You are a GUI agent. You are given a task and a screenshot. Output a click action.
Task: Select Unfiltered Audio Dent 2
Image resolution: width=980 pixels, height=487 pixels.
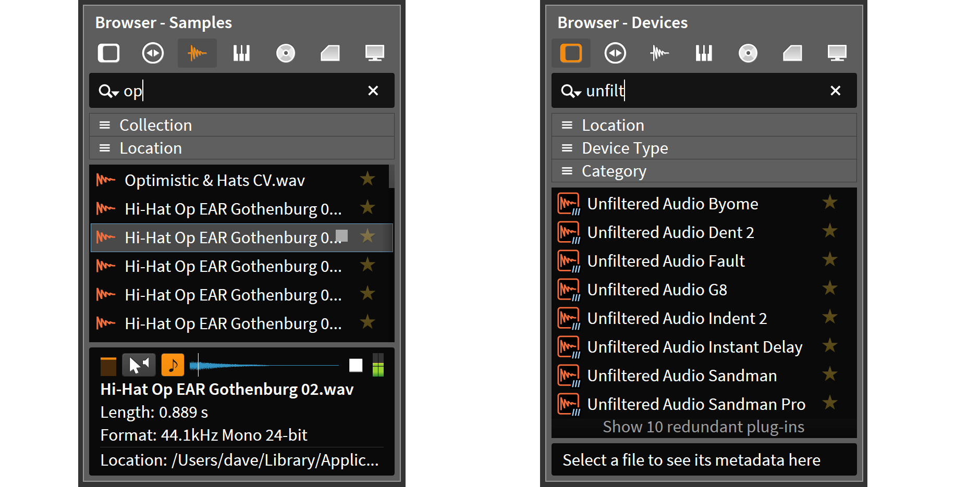point(704,232)
